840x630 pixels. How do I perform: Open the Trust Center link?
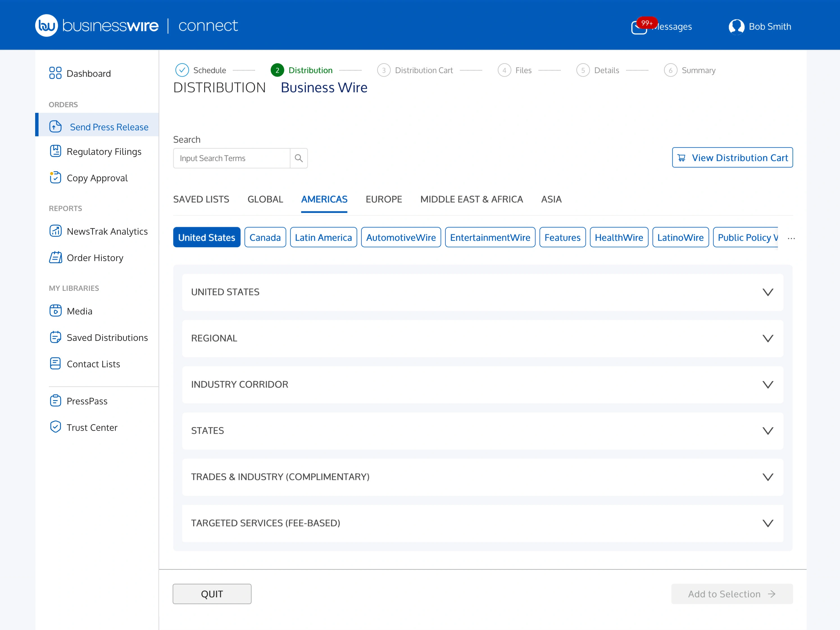(x=92, y=428)
